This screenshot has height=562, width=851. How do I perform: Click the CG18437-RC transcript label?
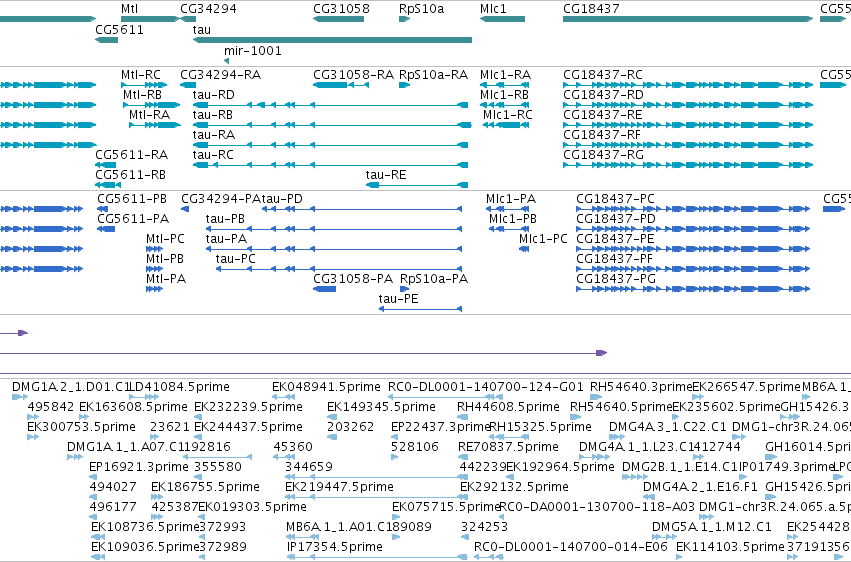[603, 74]
